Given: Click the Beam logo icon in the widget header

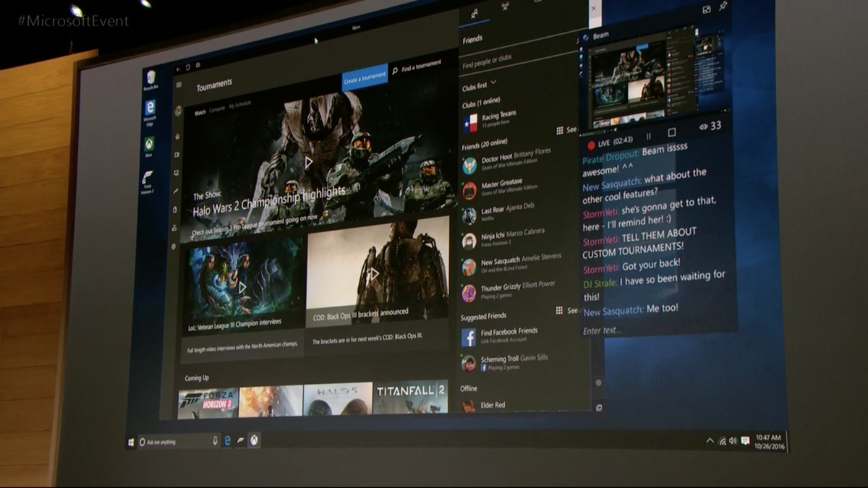Looking at the screenshot, I should 586,38.
